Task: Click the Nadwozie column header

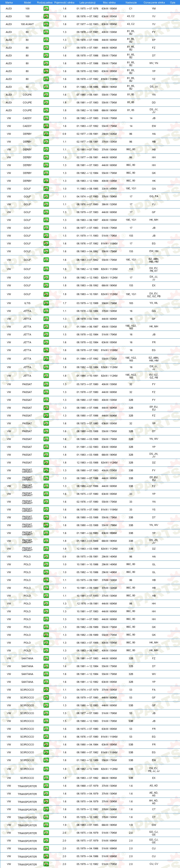Action: 131,2
